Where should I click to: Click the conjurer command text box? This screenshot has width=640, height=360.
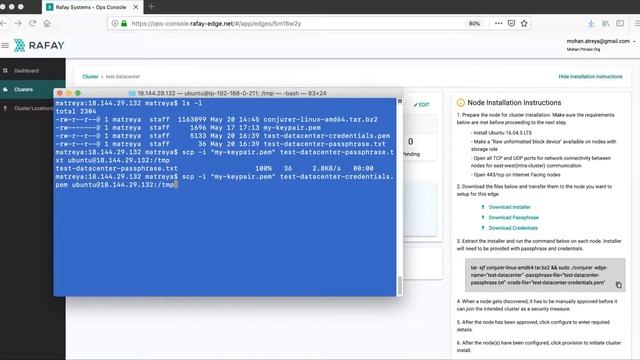point(545,275)
